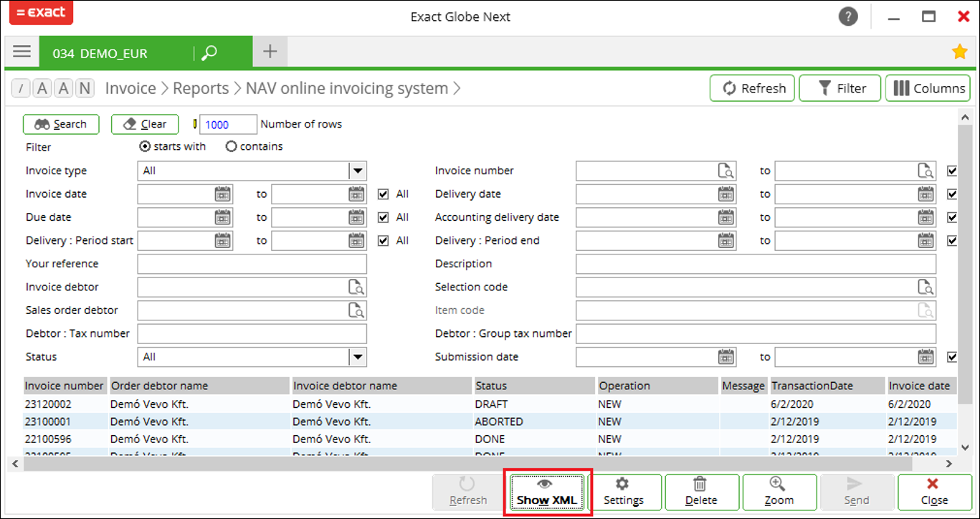Click the magnifier search icon in green tab
Screen dimensions: 980x519
(209, 52)
